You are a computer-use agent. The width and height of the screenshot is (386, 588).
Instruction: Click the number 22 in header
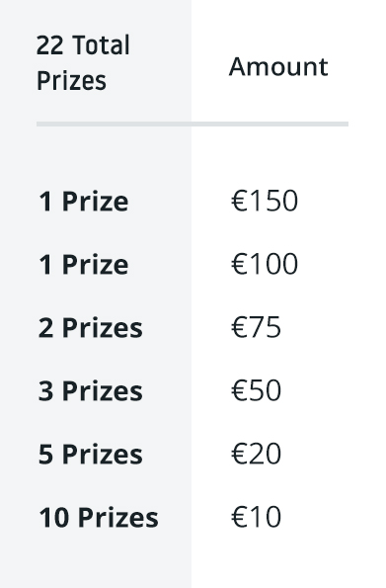tap(49, 45)
